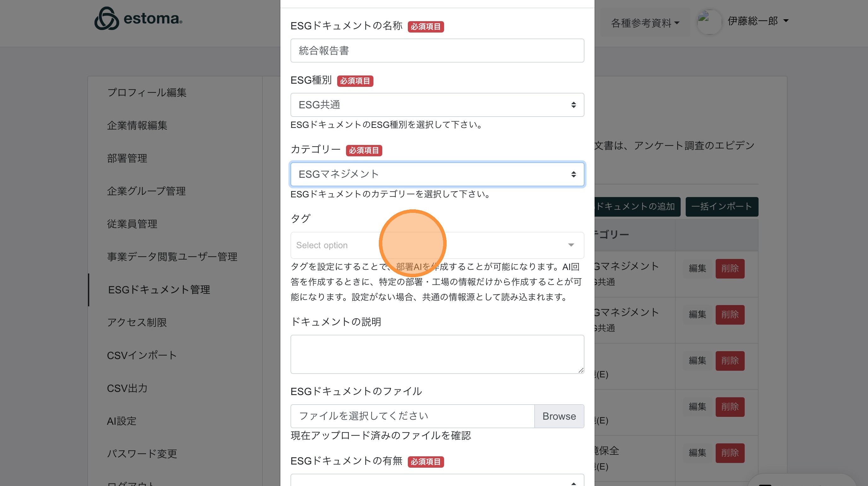Go to プロフィール編集 in the sidebar
This screenshot has height=486, width=868.
coord(147,93)
